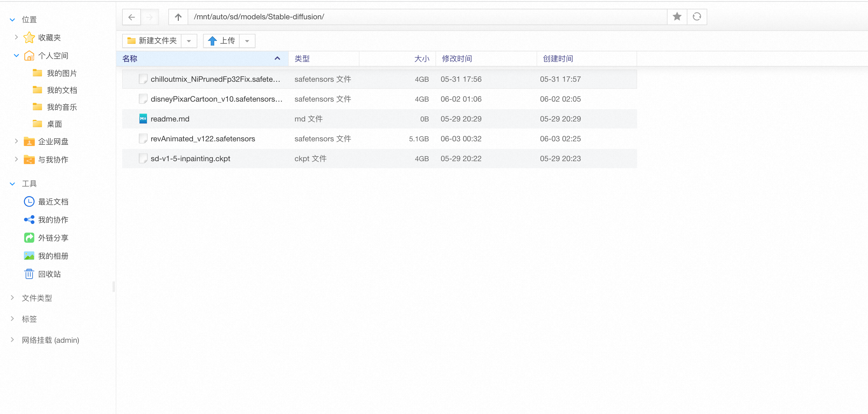
Task: Click the path address field
Action: tap(427, 17)
